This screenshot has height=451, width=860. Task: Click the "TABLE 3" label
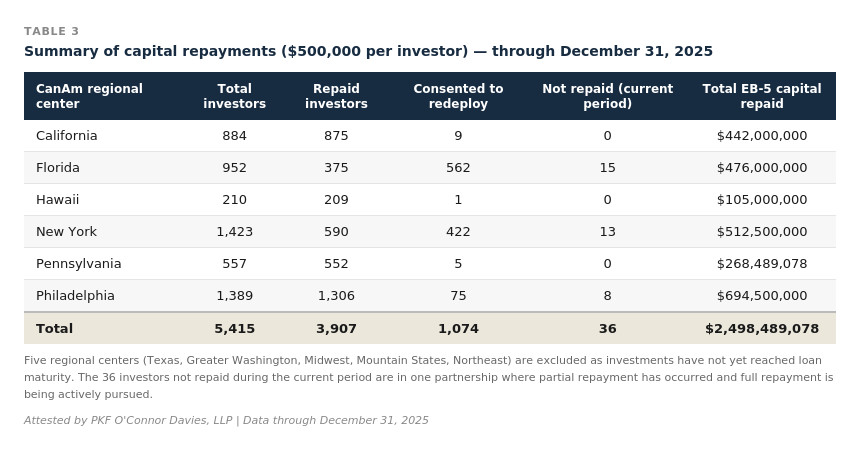[51, 32]
